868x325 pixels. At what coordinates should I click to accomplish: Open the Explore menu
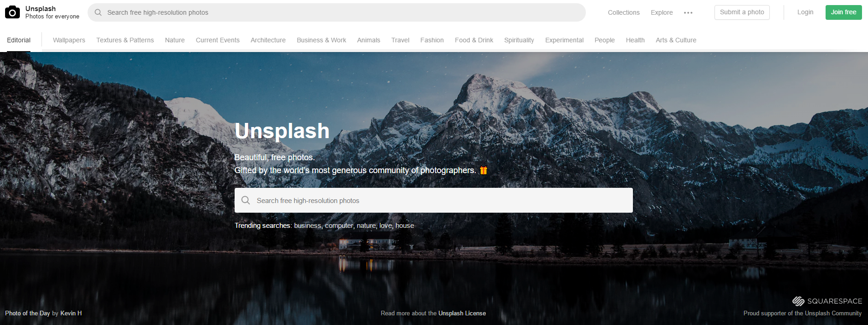661,12
